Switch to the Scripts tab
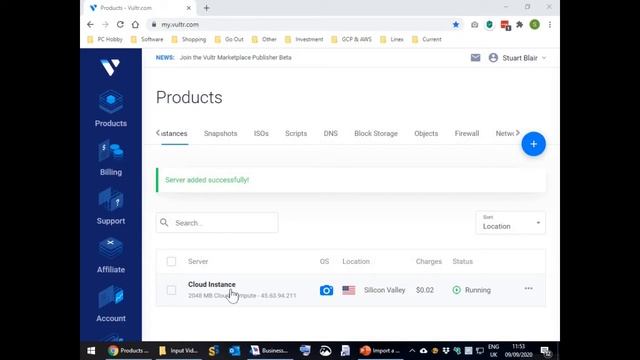 pyautogui.click(x=296, y=133)
